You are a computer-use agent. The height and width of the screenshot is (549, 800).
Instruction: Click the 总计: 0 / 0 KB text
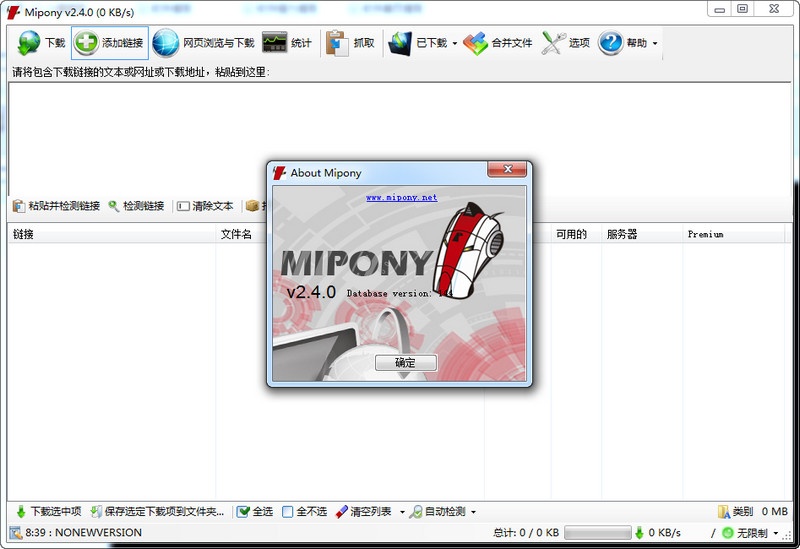[526, 533]
